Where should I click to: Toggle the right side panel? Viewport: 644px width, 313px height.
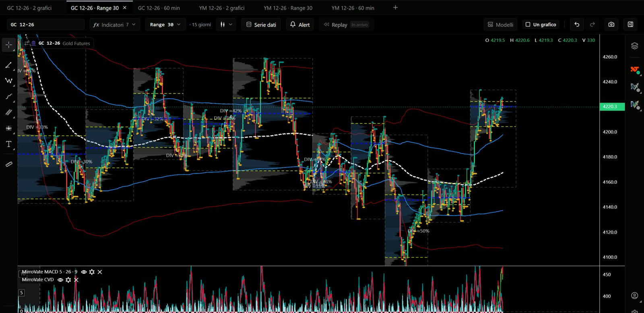630,25
